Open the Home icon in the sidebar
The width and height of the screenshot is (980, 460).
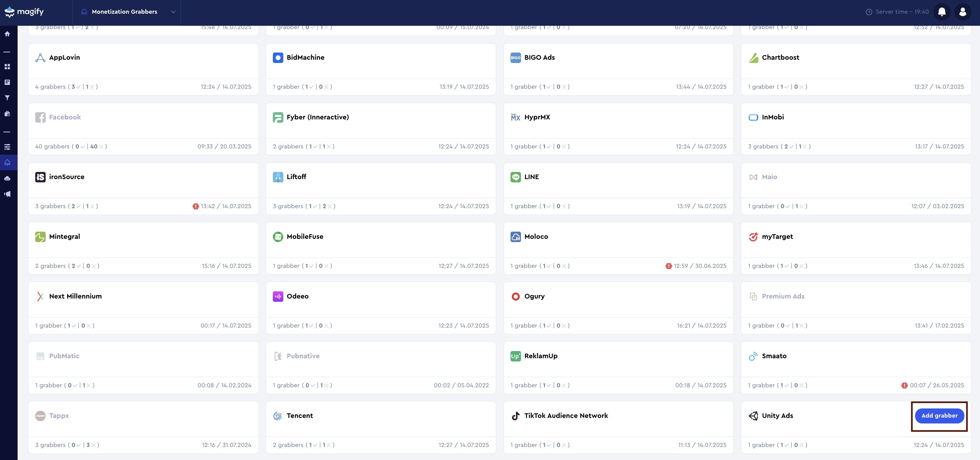[x=7, y=34]
